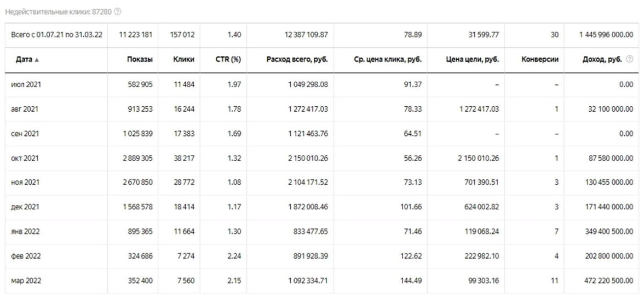The height and width of the screenshot is (297, 644).
Task: Click the авг 2021 date cell
Action: 25,109
